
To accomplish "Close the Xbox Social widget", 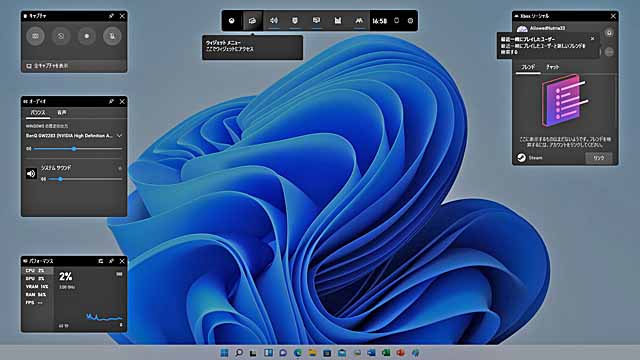I will [613, 16].
